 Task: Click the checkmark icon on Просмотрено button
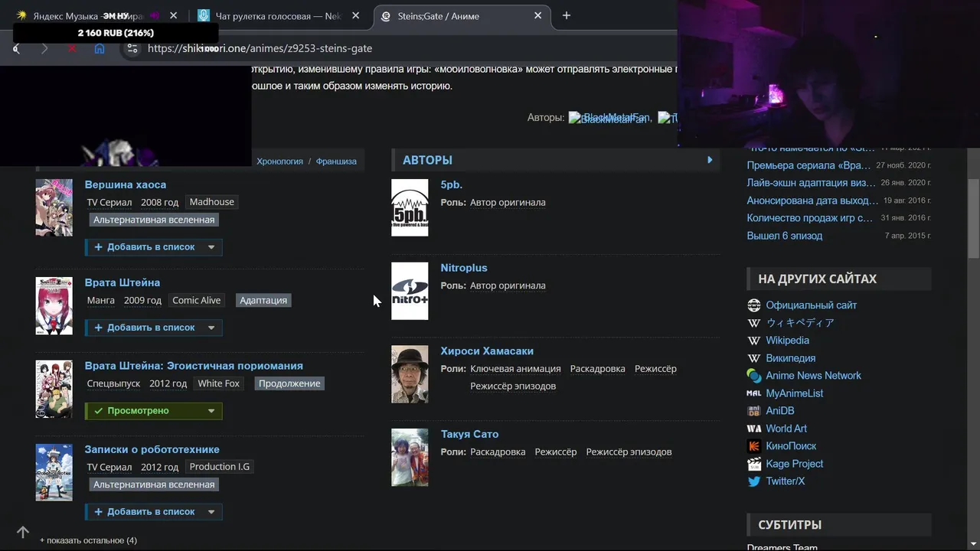pos(98,411)
